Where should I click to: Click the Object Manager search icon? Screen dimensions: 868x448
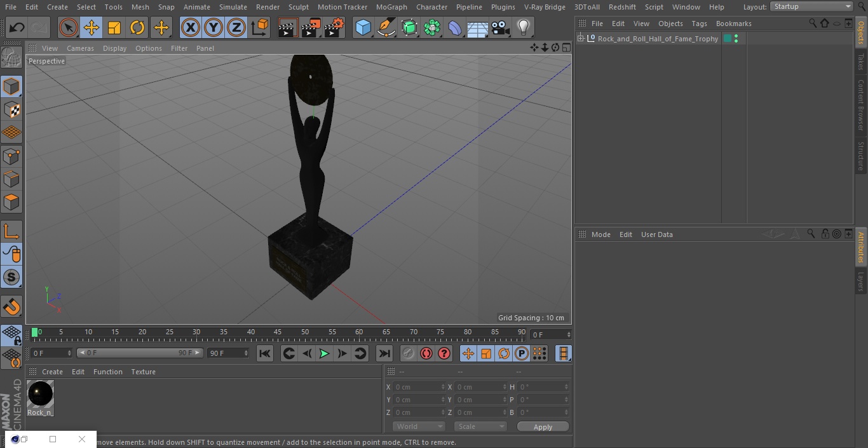click(813, 23)
